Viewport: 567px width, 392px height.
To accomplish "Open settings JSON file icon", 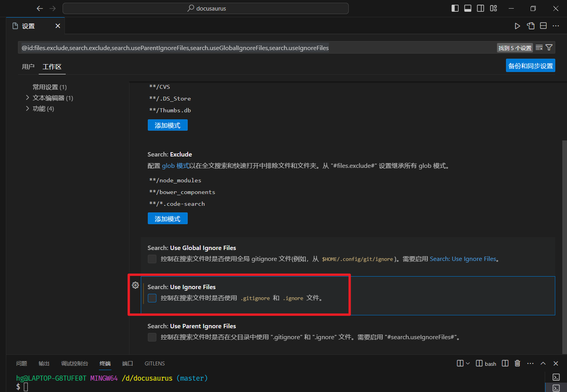I will (x=531, y=26).
